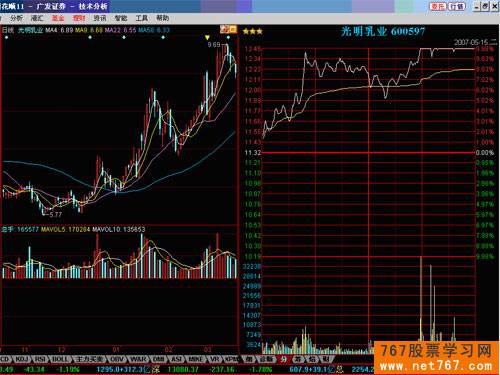The image size is (500, 375).
Task: Switch to the DMI indicator tab
Action: coord(158,359)
